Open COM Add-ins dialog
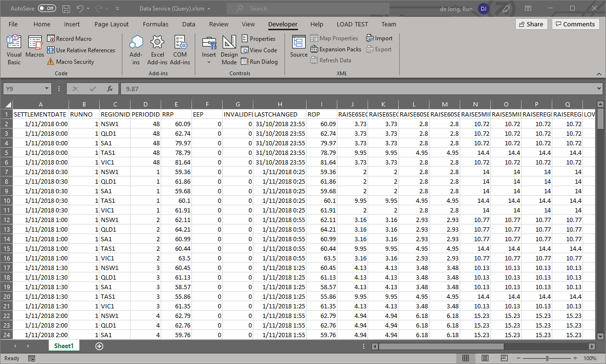This screenshot has width=606, height=364. pos(180,50)
